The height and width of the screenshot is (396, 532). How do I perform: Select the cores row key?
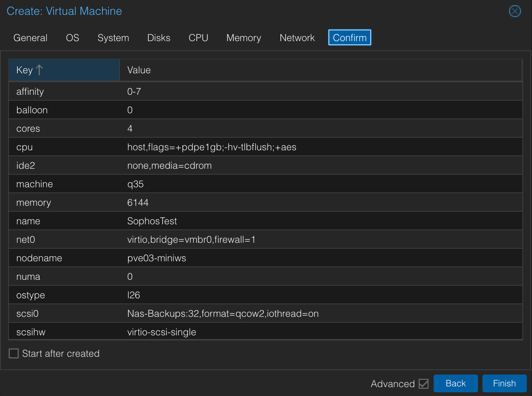pos(28,128)
